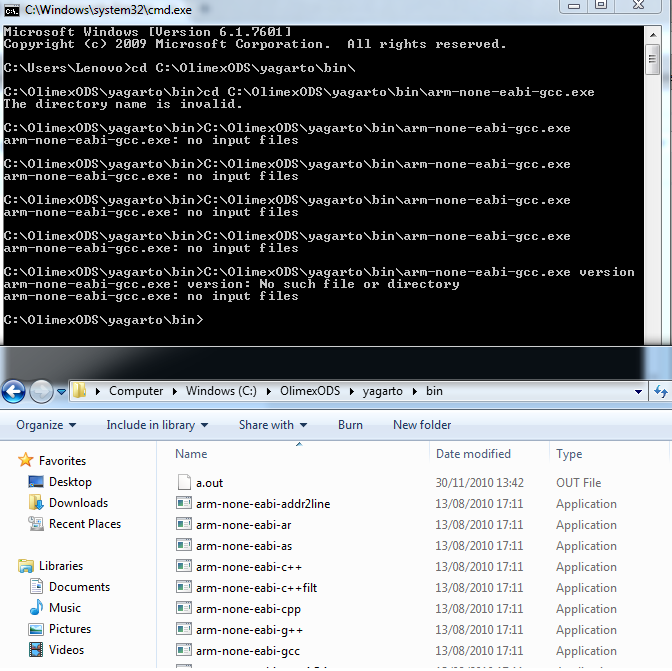Click the Recent Places icon
The image size is (672, 671).
point(36,524)
